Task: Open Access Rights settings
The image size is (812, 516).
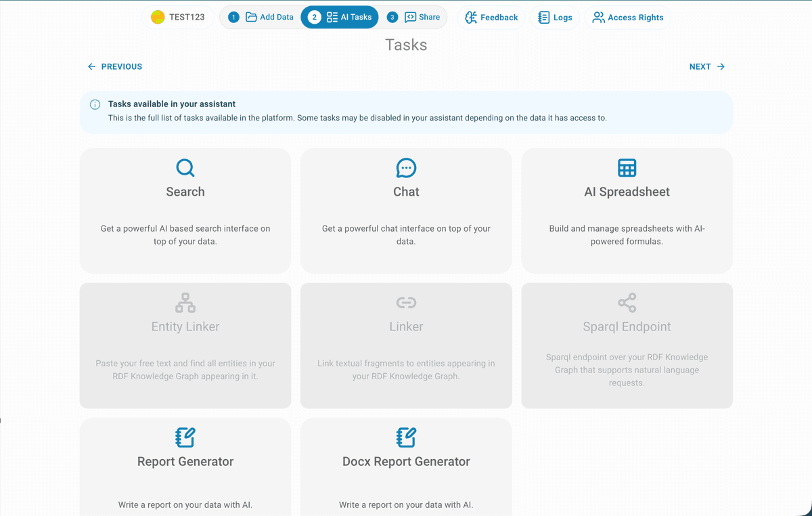Action: pos(627,18)
